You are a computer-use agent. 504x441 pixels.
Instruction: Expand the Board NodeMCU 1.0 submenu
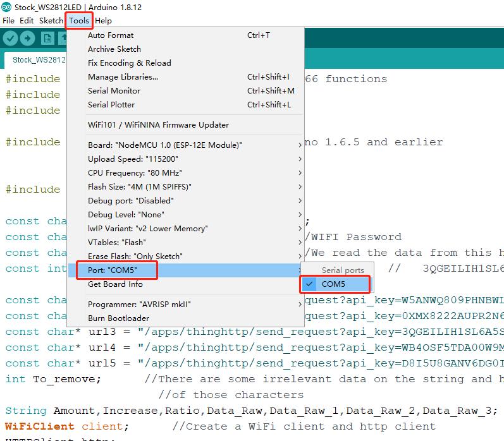click(x=164, y=145)
